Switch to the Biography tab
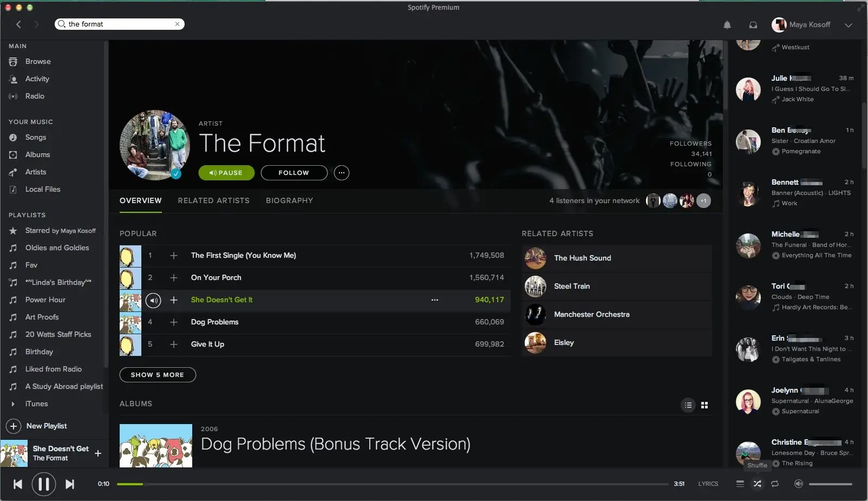Image resolution: width=868 pixels, height=501 pixels. pos(290,200)
